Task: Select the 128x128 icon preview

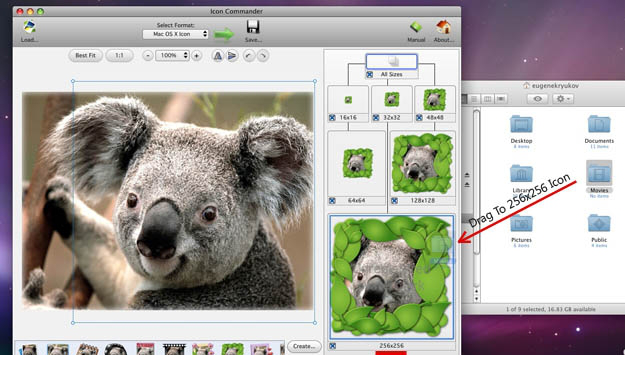Action: (x=423, y=163)
